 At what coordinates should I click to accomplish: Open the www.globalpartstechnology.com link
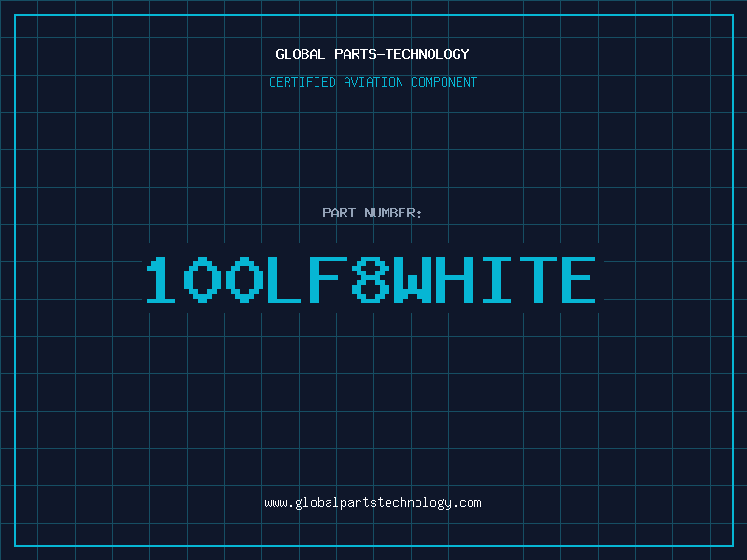(373, 503)
